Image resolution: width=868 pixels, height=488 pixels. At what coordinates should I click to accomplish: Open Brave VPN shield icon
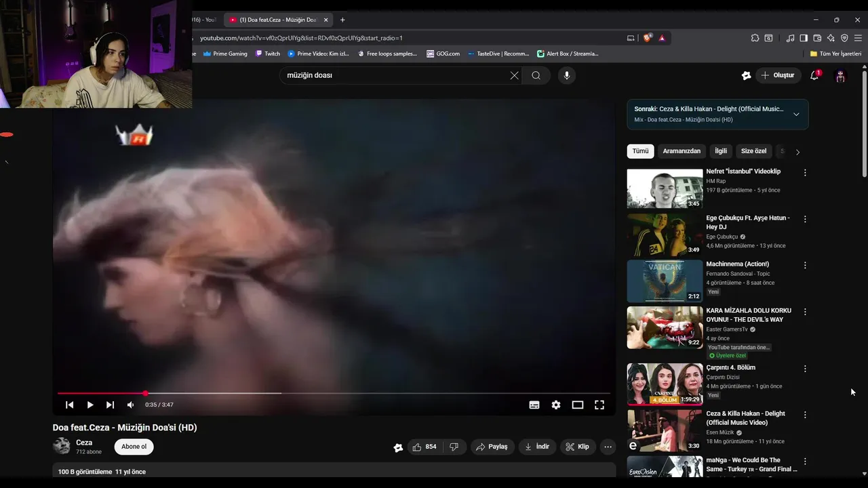coord(844,38)
